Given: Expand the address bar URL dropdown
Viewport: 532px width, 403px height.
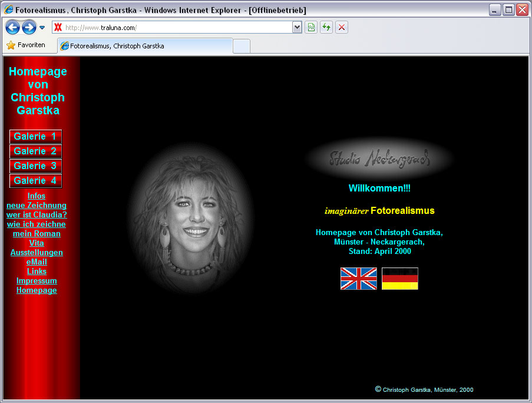Looking at the screenshot, I should (297, 28).
